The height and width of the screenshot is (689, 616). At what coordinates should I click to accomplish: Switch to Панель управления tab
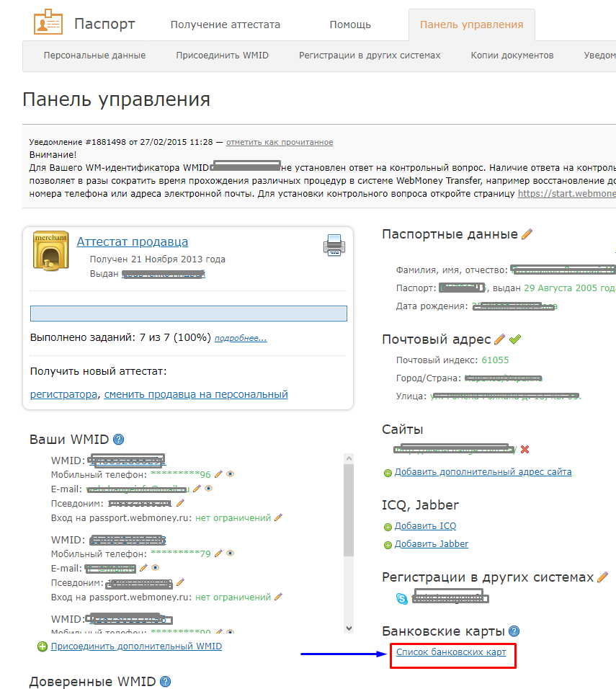(x=471, y=25)
